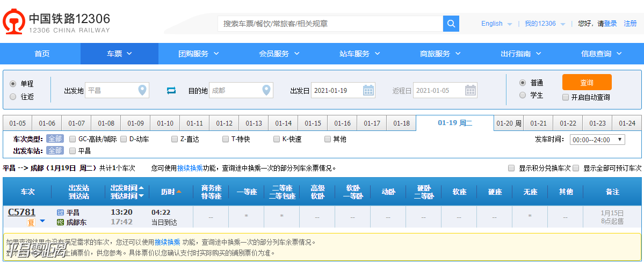
Task: Click the 登录 login link
Action: pos(610,24)
